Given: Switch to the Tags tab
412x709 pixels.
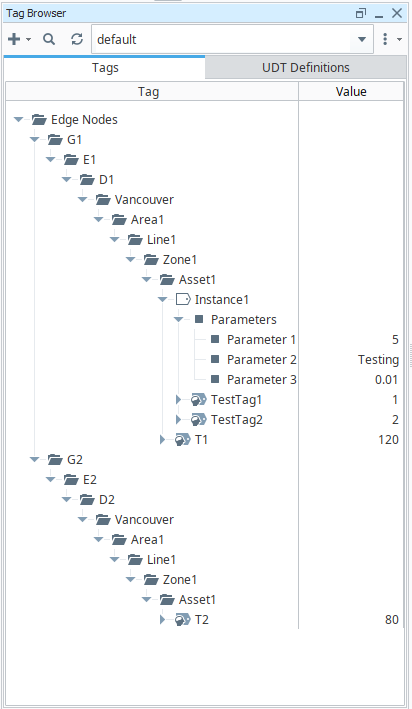Looking at the screenshot, I should coord(105,67).
